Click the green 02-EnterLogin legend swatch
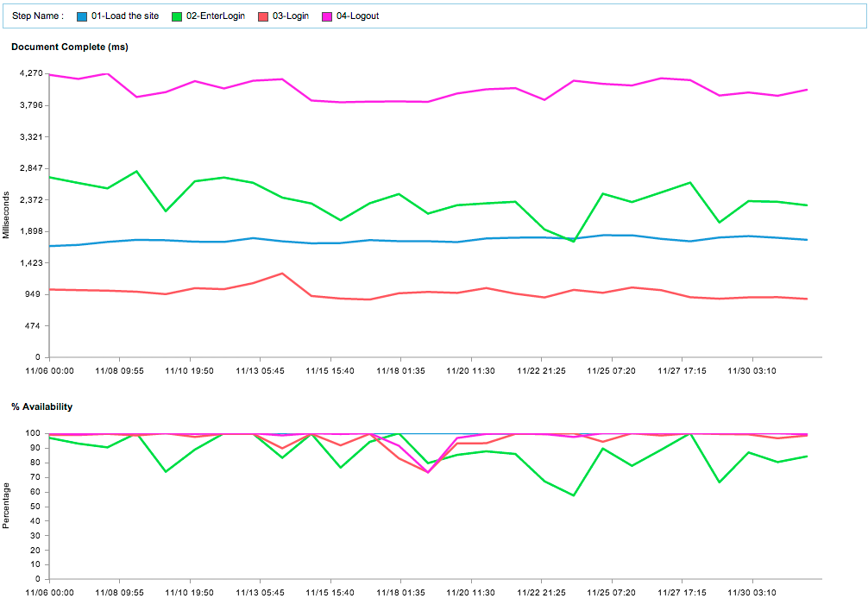Viewport: 868px width, 611px height. coord(177,16)
